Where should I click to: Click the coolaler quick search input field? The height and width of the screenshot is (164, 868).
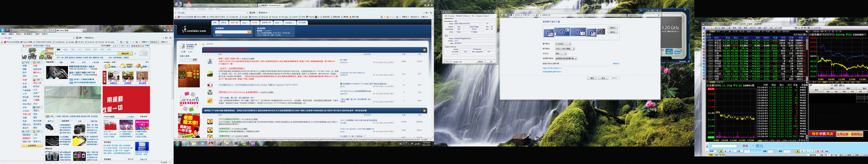pyautogui.click(x=231, y=32)
